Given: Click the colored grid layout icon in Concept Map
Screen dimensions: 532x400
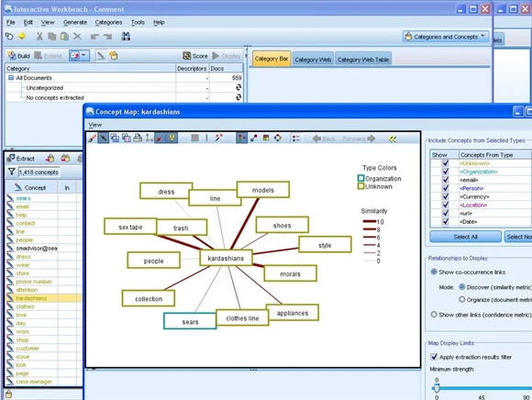Looking at the screenshot, I should point(266,138).
